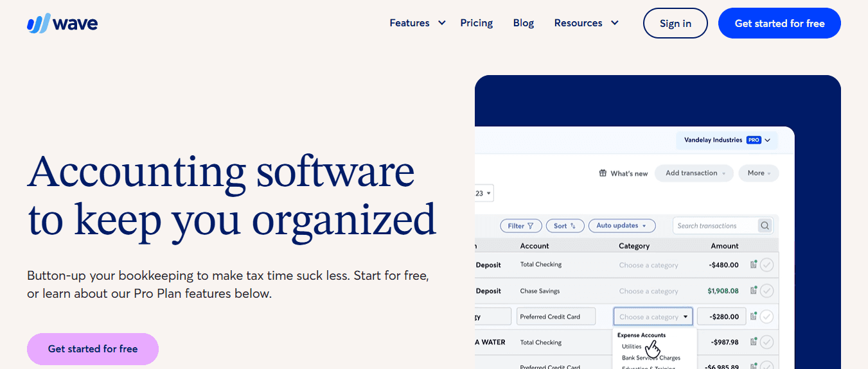Click the What's new gift icon
This screenshot has width=868, height=369.
[x=603, y=173]
